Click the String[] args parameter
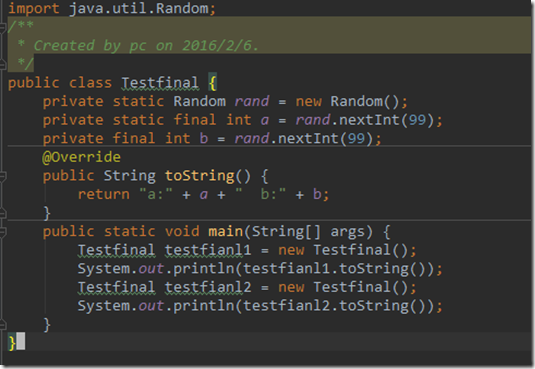The height and width of the screenshot is (369, 535). [x=312, y=231]
